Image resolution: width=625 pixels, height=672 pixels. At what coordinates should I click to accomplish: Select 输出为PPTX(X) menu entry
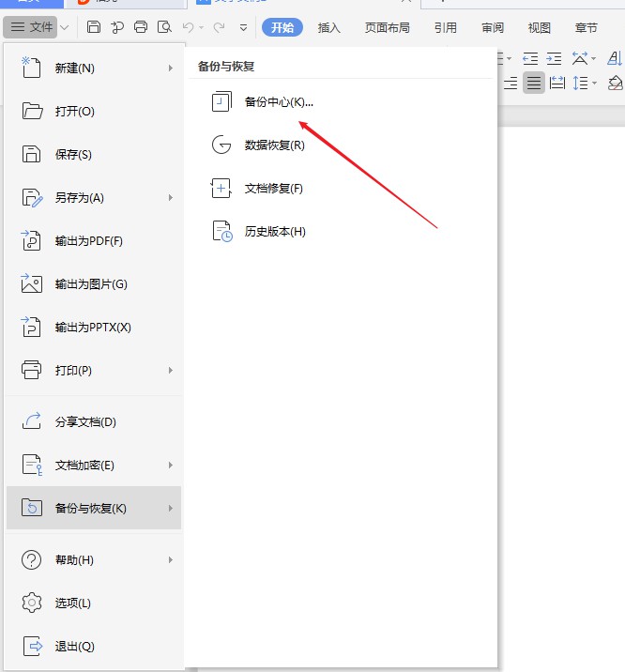click(x=94, y=327)
